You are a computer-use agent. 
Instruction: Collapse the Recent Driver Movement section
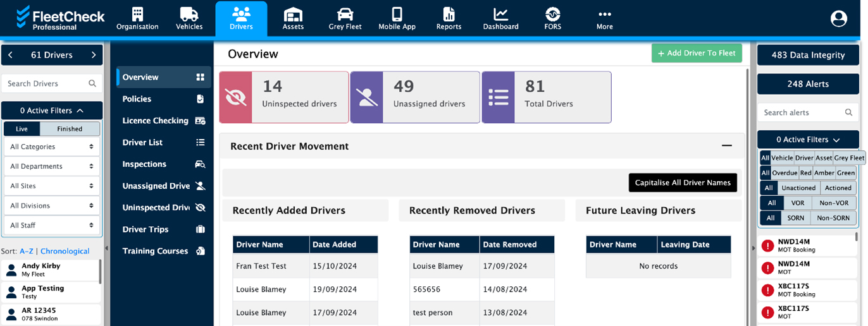[726, 146]
